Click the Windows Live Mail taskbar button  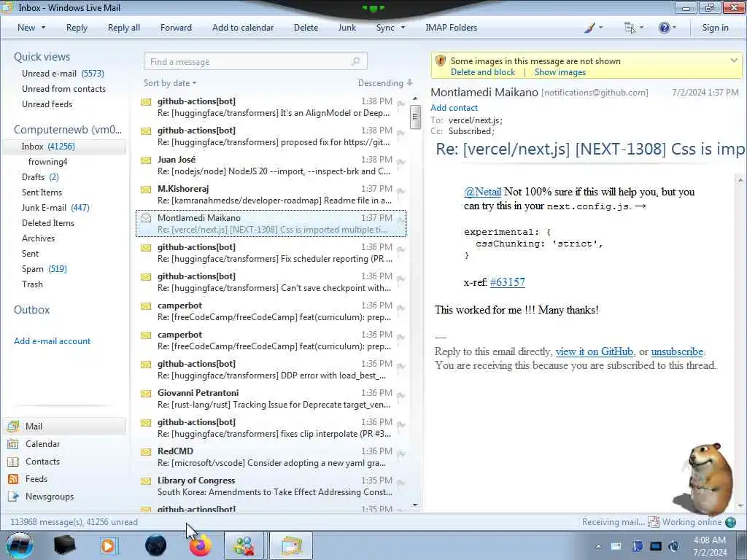[290, 545]
